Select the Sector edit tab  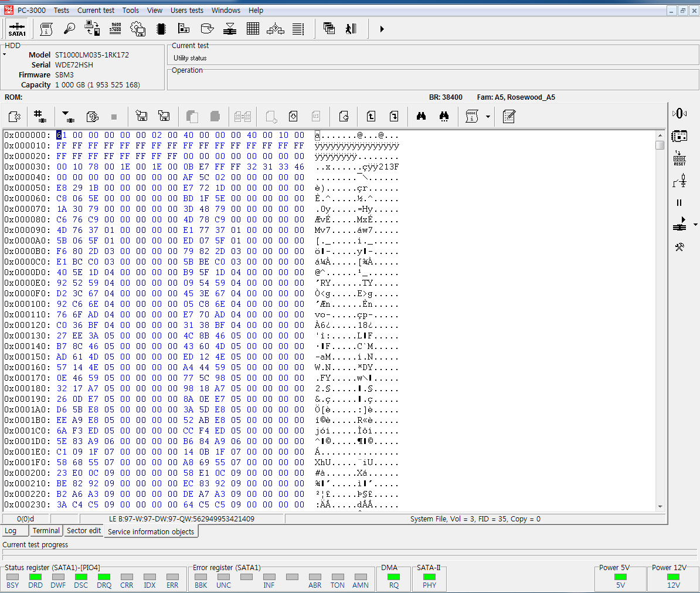(83, 530)
